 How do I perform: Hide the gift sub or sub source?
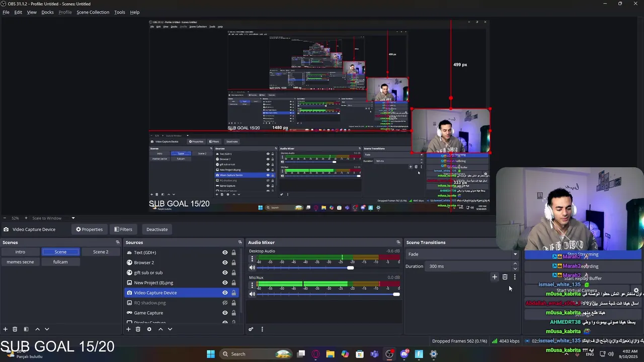tap(225, 273)
